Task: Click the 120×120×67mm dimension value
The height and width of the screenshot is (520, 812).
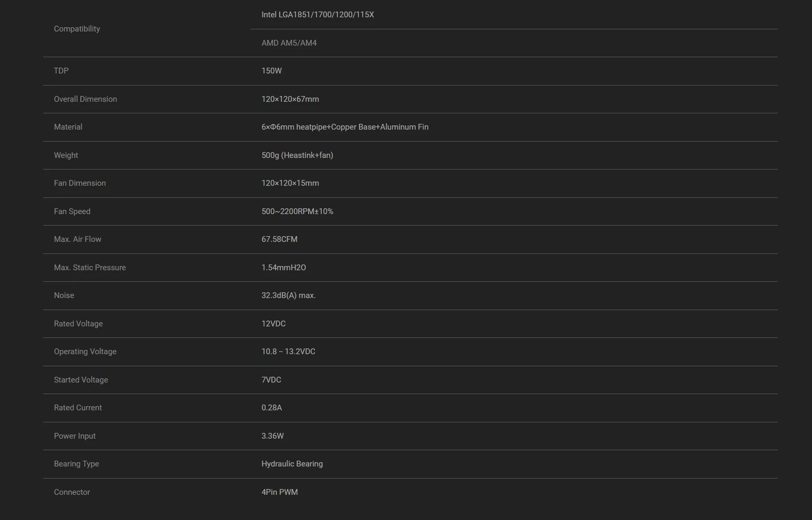Action: [x=290, y=99]
